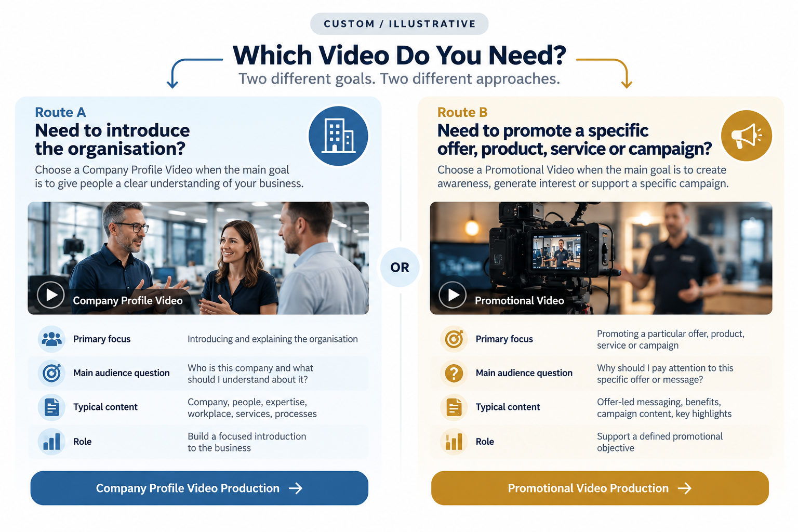
Task: Click 'Role' label in Route B
Action: tap(485, 442)
